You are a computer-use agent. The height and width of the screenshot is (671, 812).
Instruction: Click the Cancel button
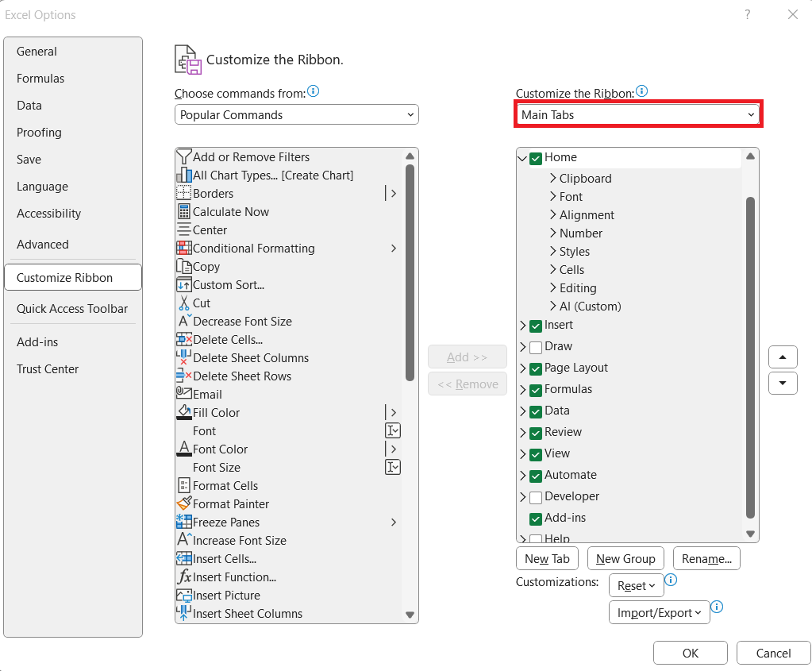point(773,653)
